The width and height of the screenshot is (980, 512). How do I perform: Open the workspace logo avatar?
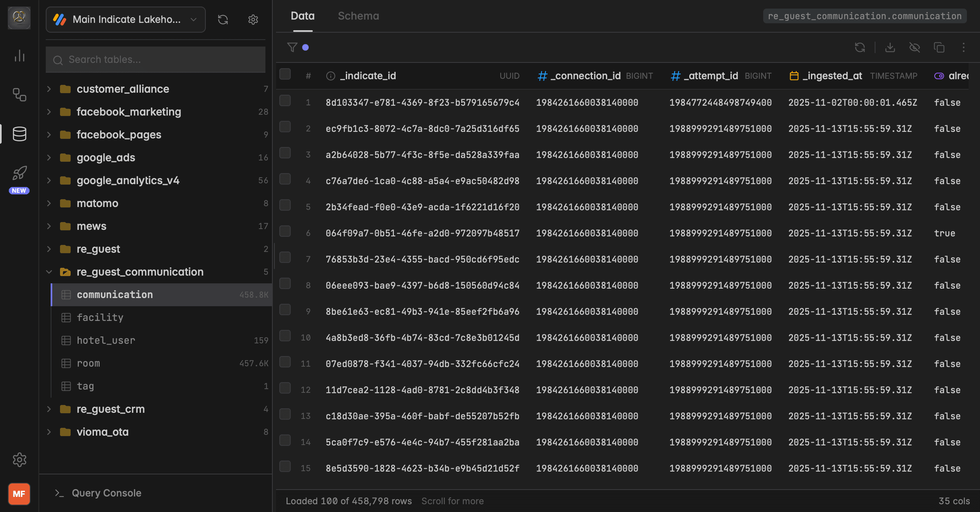point(19,18)
